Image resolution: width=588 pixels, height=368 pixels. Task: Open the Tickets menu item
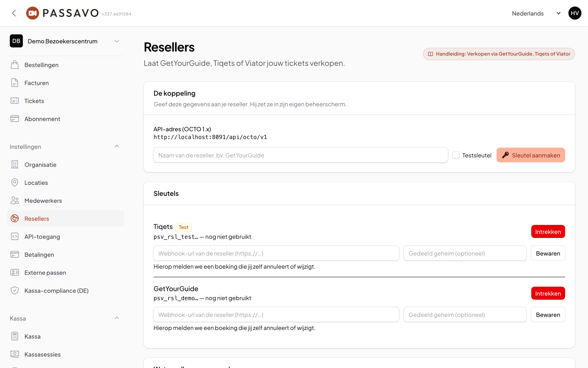(x=65, y=101)
